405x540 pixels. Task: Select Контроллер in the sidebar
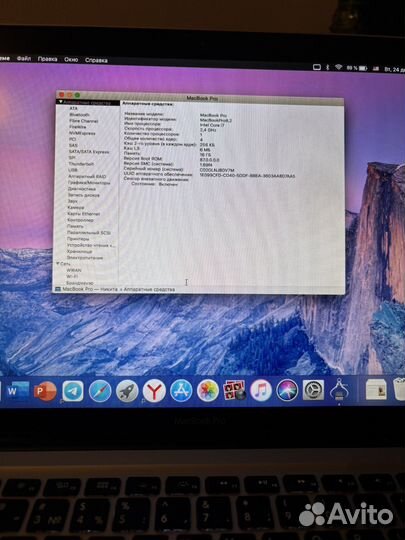pos(80,220)
